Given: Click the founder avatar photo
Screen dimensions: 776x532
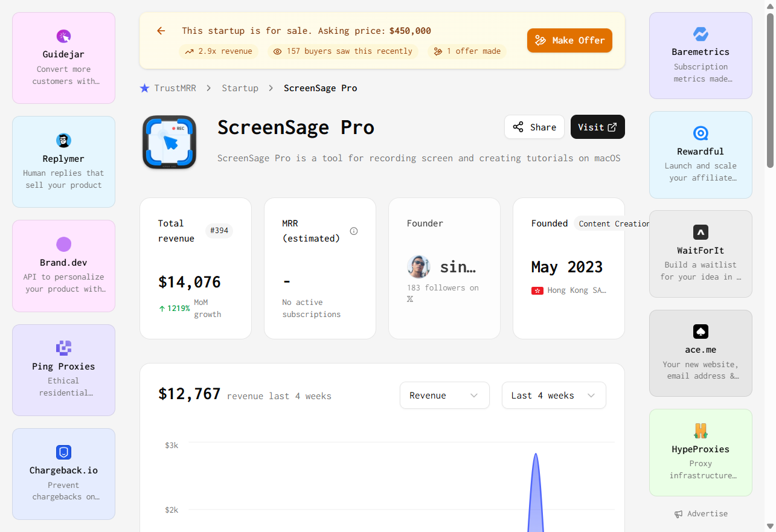Looking at the screenshot, I should 418,266.
